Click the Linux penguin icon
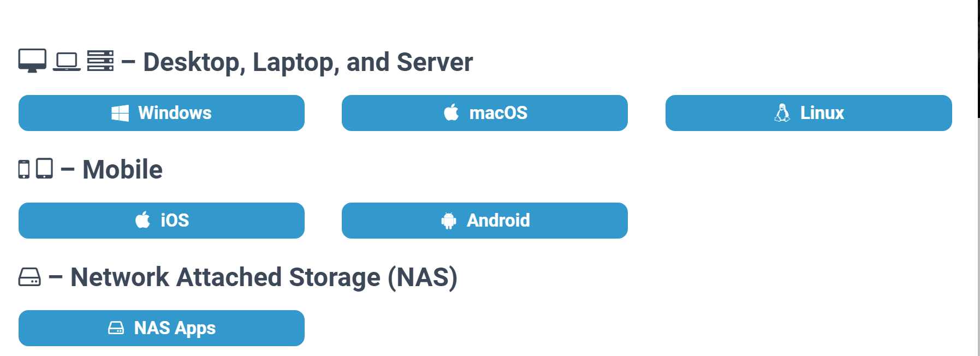 783,112
